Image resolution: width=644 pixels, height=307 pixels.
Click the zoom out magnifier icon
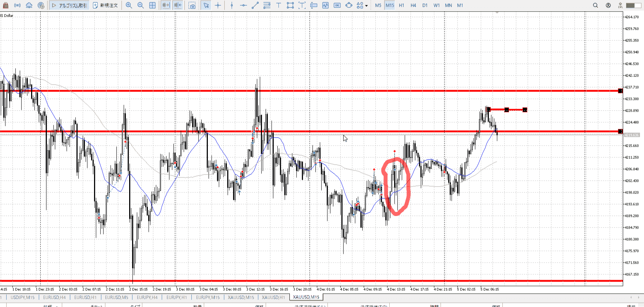point(141,5)
